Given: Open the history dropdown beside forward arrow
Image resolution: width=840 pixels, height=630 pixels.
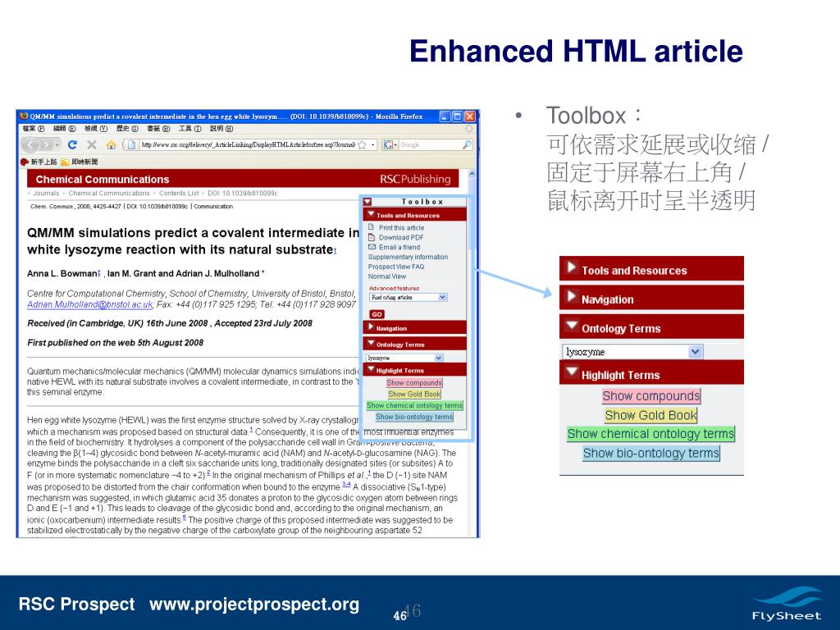Looking at the screenshot, I should [57, 144].
